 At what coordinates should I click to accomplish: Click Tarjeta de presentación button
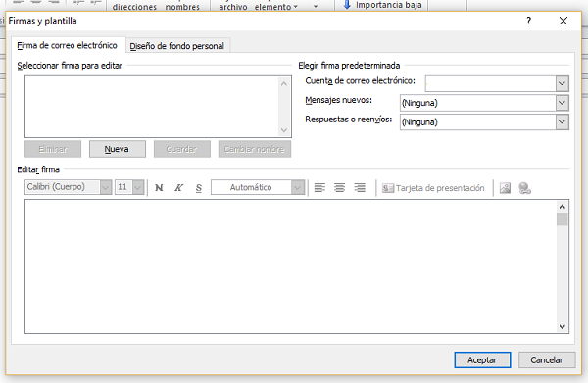[x=433, y=188]
